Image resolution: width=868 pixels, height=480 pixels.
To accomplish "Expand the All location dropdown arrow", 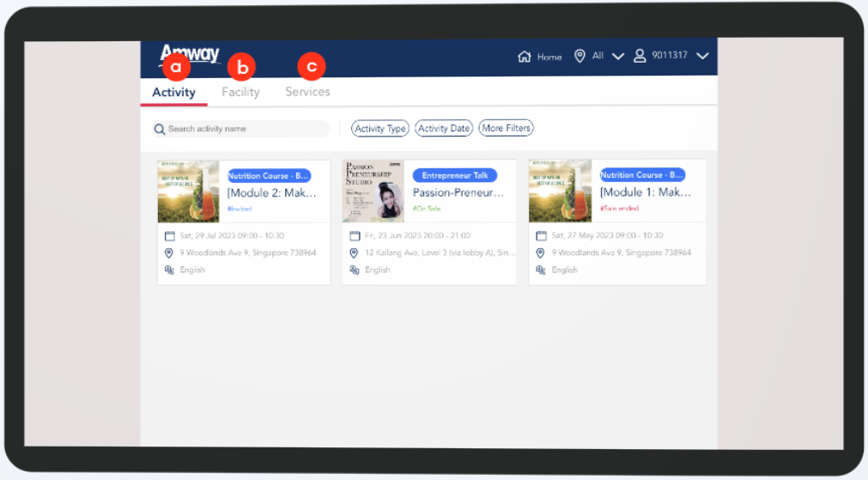I will pyautogui.click(x=617, y=57).
